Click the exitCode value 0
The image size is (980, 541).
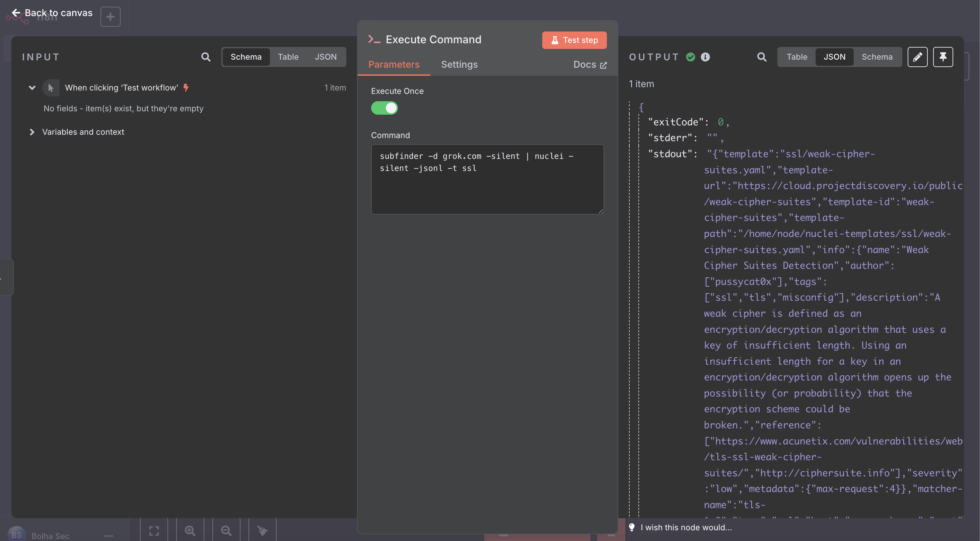point(720,122)
